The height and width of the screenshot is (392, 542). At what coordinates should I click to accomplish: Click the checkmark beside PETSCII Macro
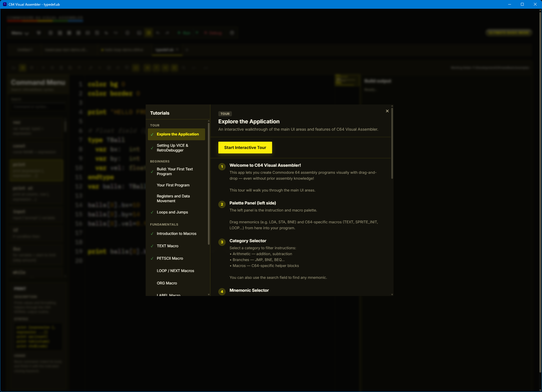(x=152, y=258)
